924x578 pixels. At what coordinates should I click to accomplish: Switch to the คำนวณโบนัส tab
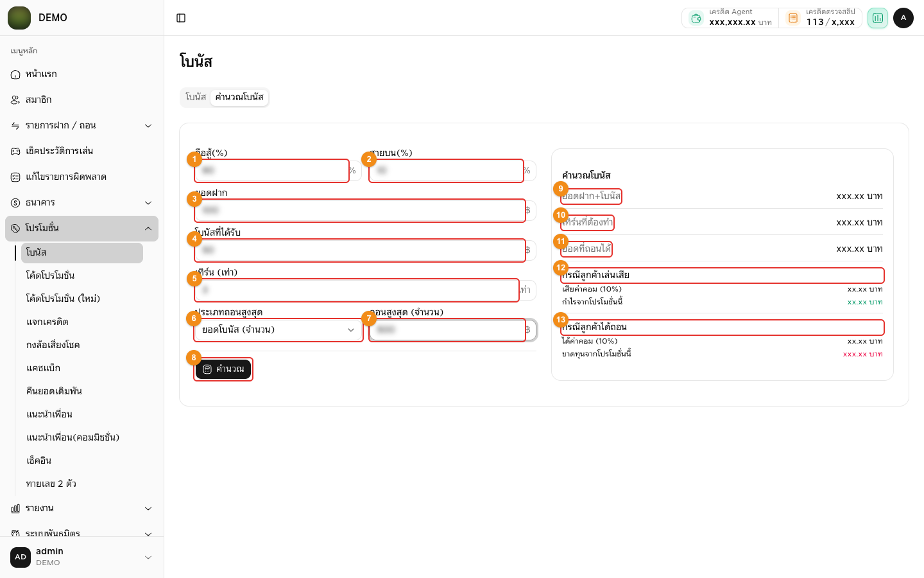239,97
